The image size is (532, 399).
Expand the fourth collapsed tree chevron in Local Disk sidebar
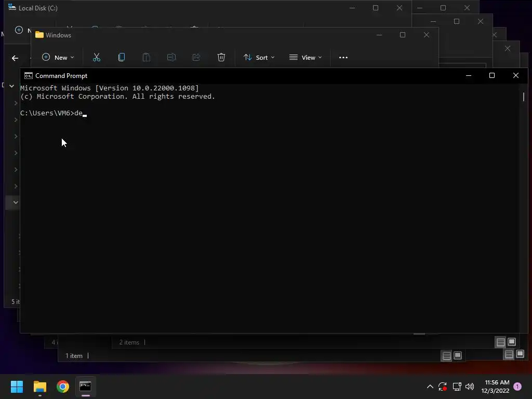point(16,153)
